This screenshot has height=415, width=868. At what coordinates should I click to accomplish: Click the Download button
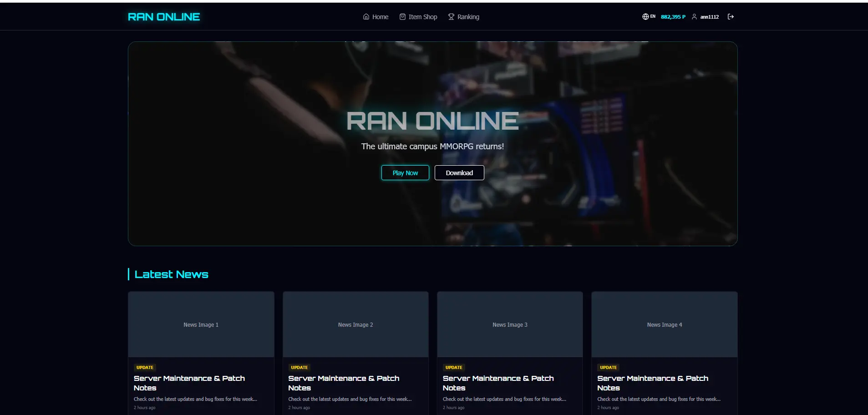click(x=459, y=173)
